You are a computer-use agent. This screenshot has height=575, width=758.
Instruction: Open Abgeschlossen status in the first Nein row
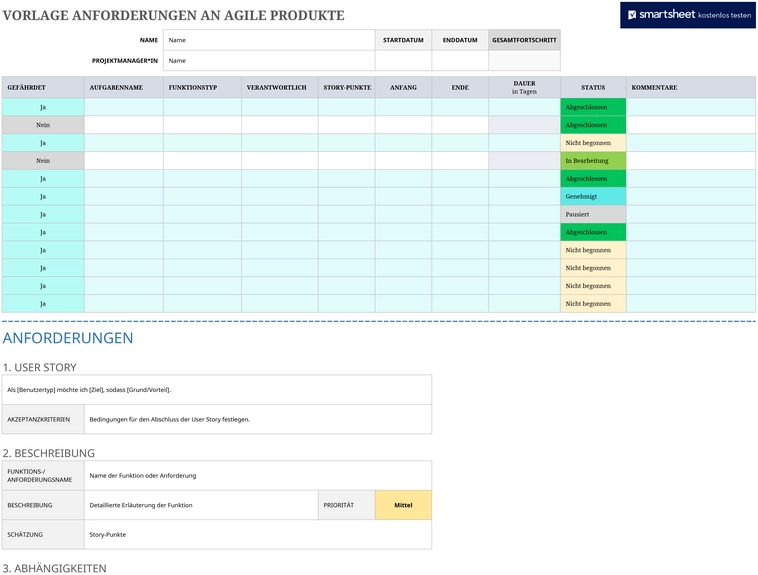[593, 125]
